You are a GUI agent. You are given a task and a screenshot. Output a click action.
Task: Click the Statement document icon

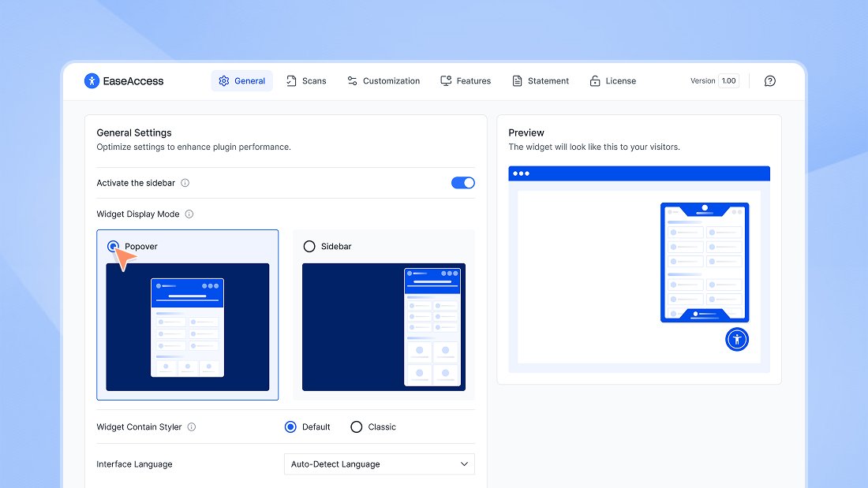(518, 80)
